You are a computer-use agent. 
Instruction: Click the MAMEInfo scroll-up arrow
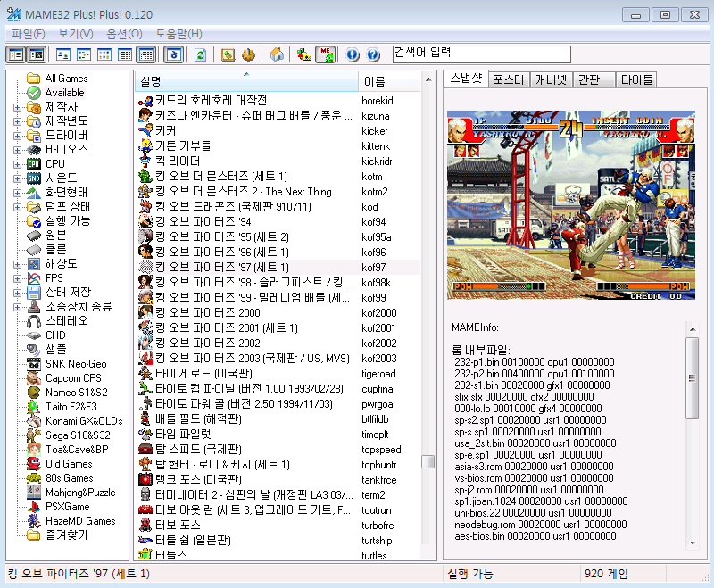click(693, 328)
